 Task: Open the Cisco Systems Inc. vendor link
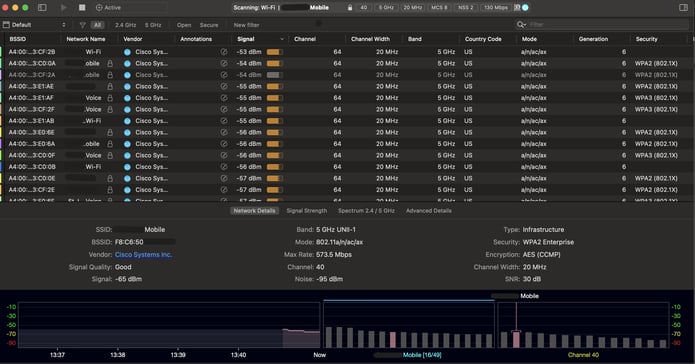144,254
